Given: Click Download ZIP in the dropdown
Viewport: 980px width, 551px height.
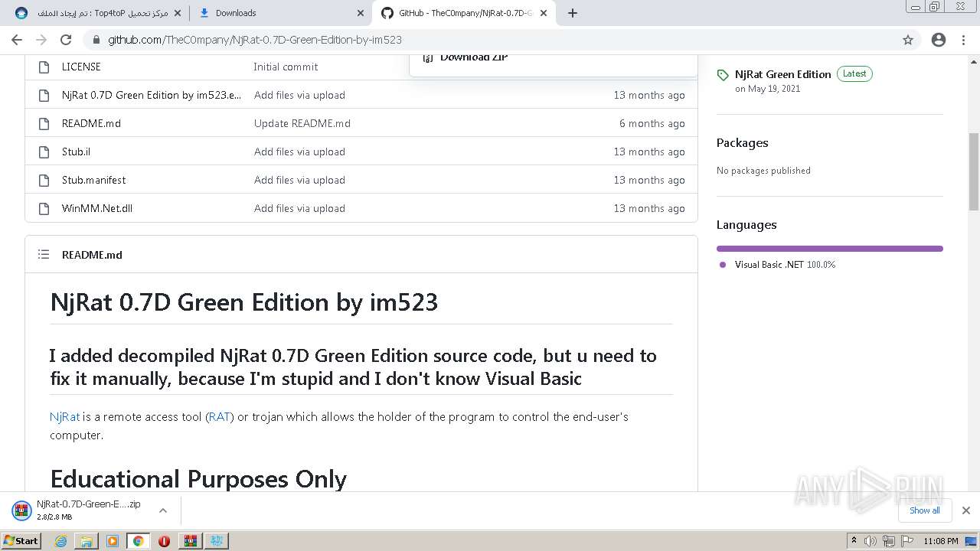Looking at the screenshot, I should pyautogui.click(x=474, y=58).
